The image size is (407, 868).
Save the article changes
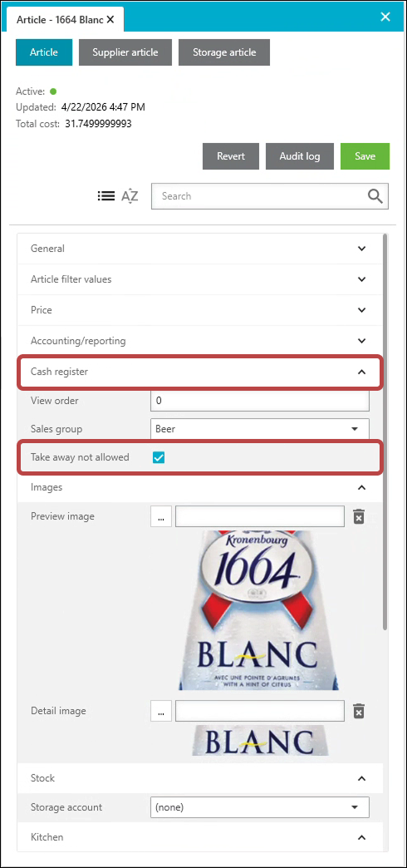(x=365, y=156)
